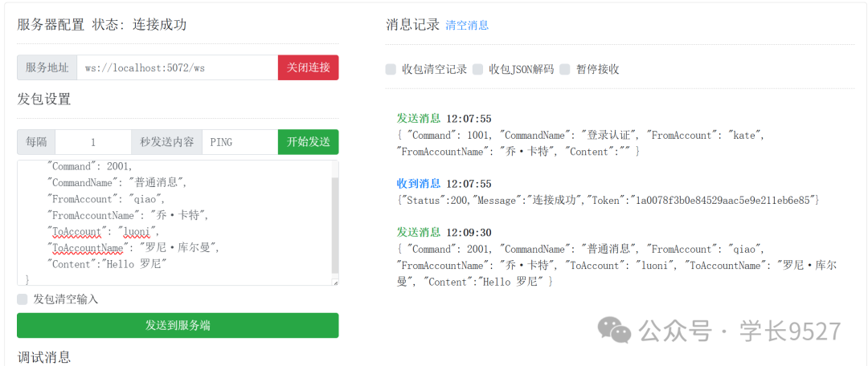Click the 调试消息 section heading
This screenshot has height=366, width=868.
coord(44,356)
